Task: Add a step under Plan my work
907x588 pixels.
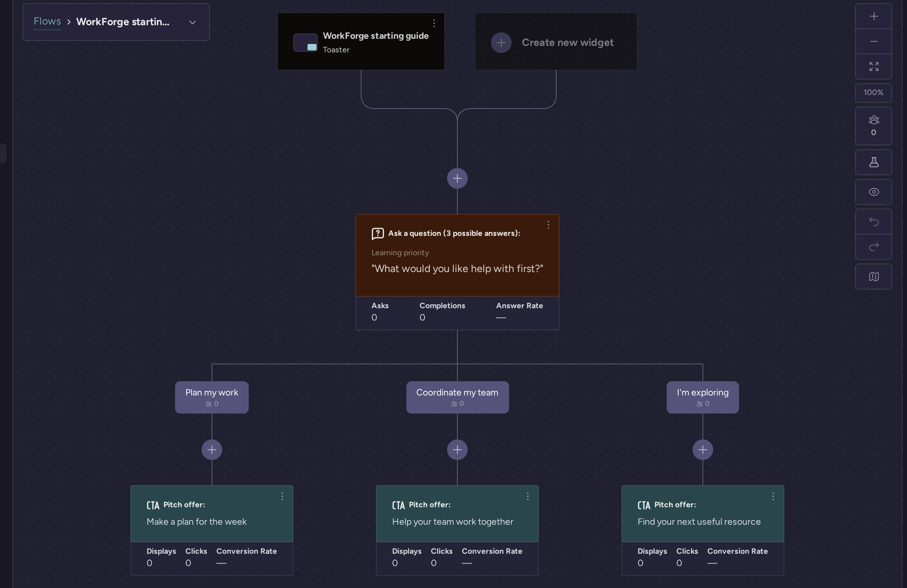Action: [212, 450]
